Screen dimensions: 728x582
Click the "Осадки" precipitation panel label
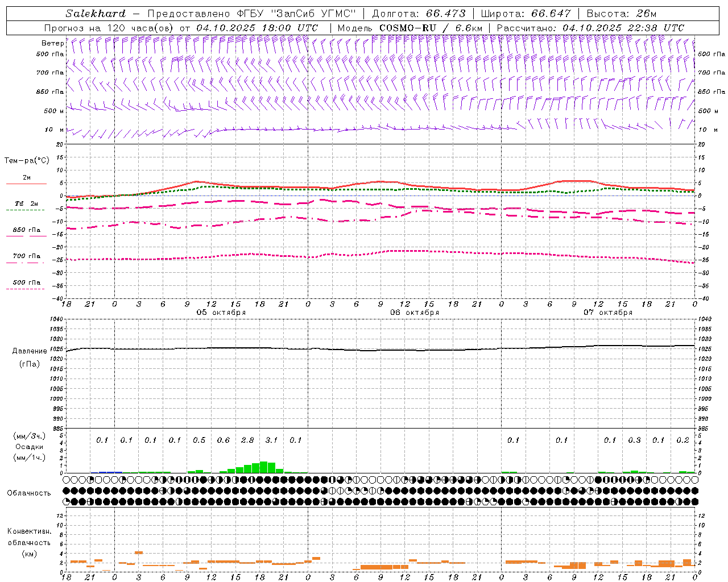point(29,447)
